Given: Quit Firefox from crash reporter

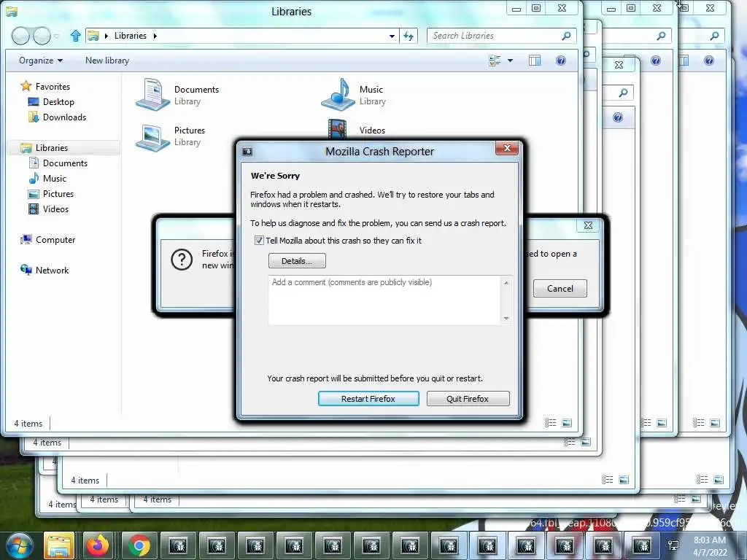Looking at the screenshot, I should 468,399.
